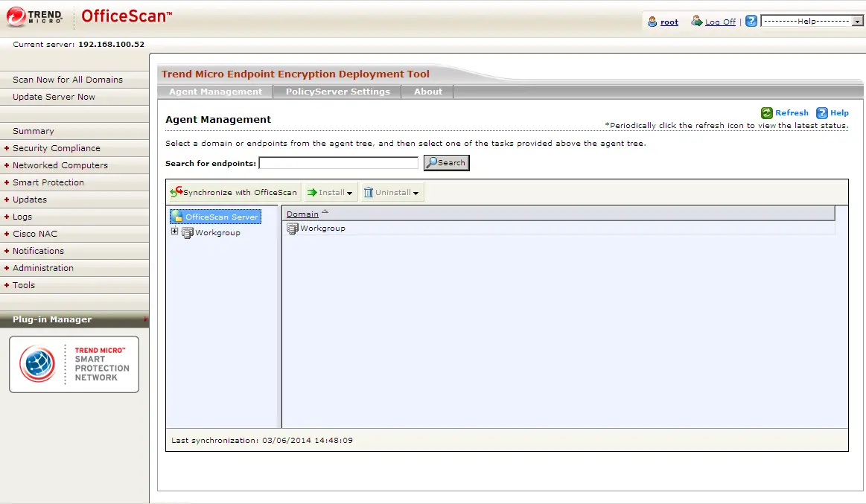Open the About tab
866x504 pixels.
(x=427, y=92)
